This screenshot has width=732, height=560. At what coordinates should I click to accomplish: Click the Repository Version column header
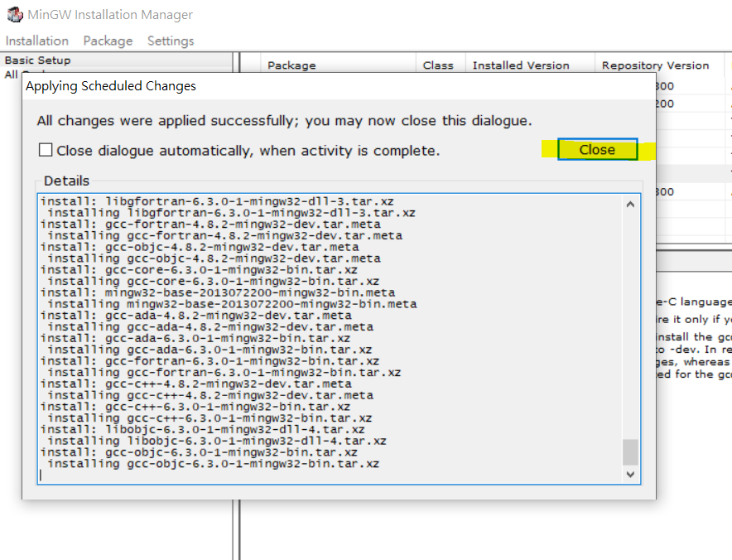click(x=657, y=65)
